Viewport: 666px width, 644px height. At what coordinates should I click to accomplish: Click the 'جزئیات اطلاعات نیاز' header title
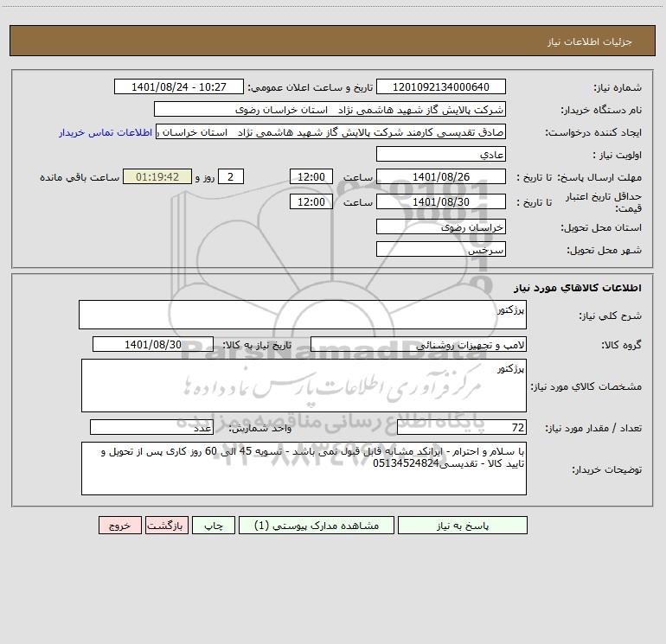(x=590, y=41)
